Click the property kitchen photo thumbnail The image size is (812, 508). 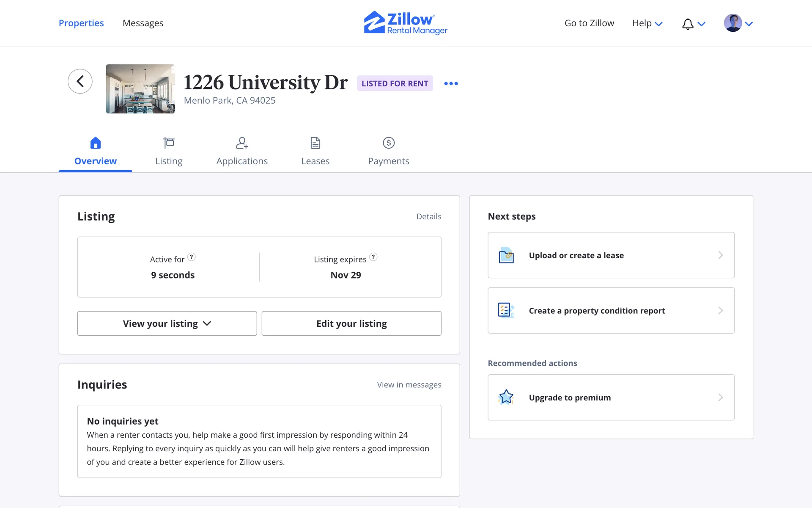point(140,89)
